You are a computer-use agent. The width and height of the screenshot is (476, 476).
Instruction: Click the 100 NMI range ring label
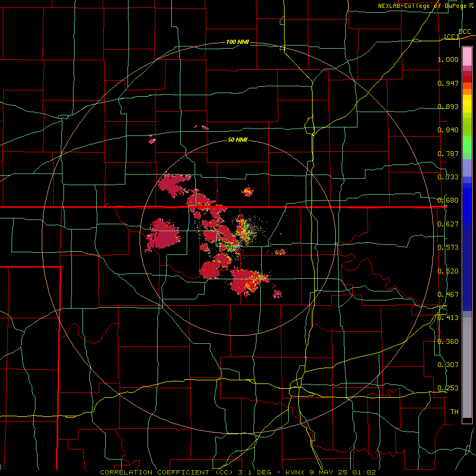(x=237, y=42)
